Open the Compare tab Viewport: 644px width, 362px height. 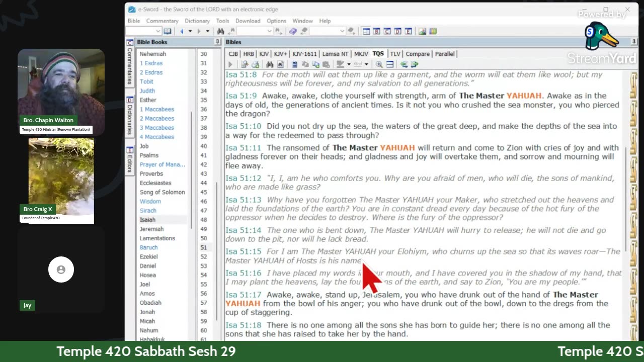[x=418, y=54]
